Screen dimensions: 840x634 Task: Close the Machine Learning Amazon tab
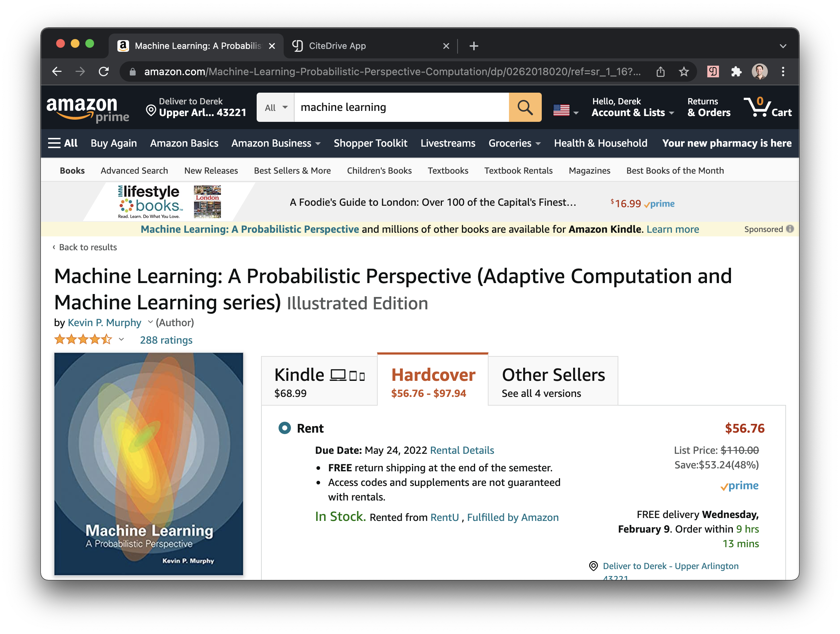272,46
